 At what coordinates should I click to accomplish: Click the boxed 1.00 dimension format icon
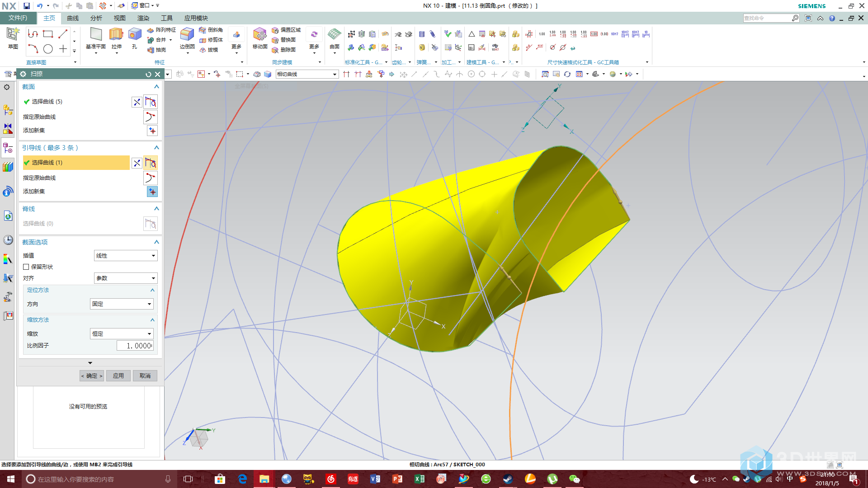click(x=594, y=34)
